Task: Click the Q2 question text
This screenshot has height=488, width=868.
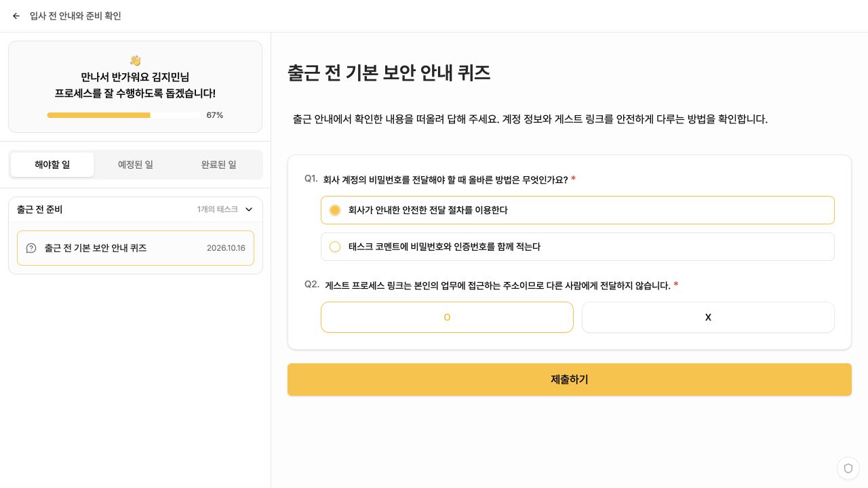Action: (x=498, y=285)
